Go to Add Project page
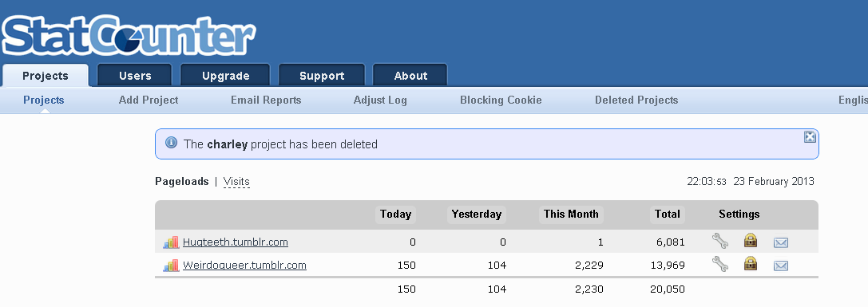 pos(149,100)
